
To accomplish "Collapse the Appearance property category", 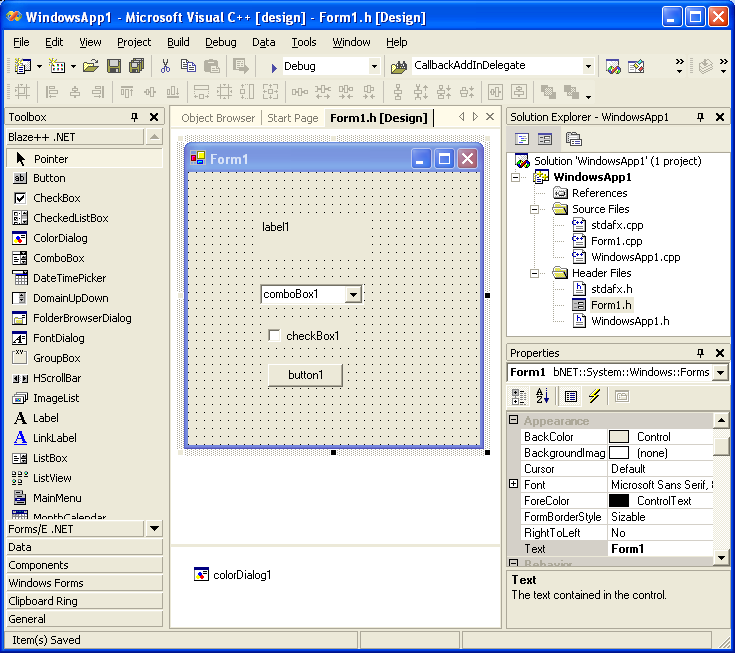I will click(514, 420).
